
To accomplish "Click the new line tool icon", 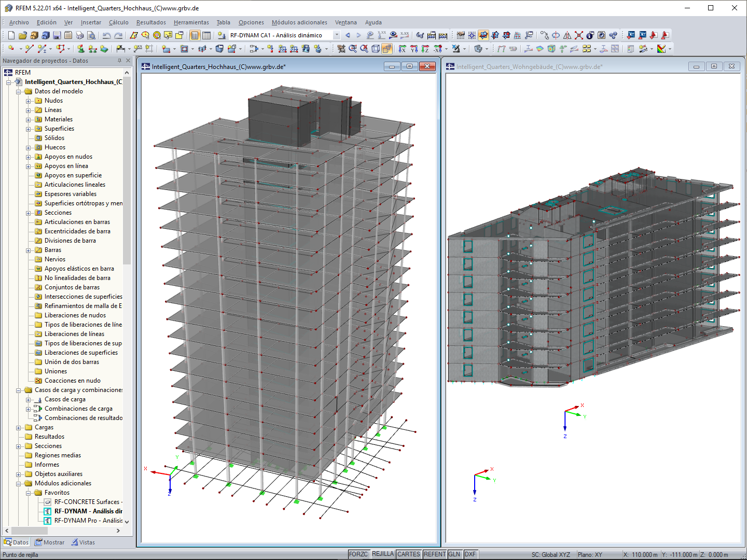I will click(x=29, y=49).
